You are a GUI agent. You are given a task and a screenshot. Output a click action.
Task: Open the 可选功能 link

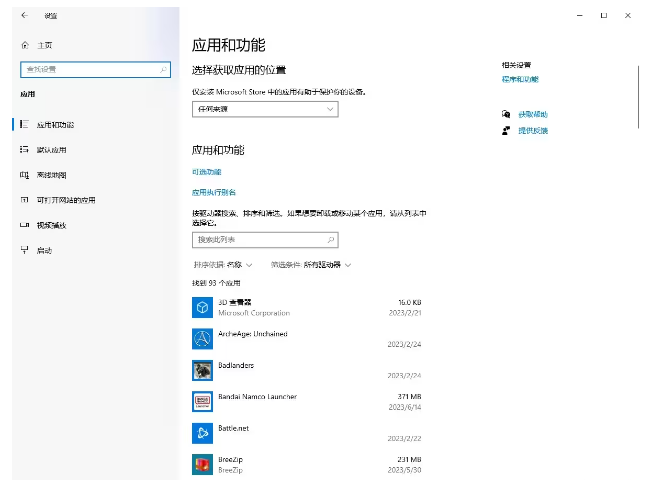click(x=207, y=172)
